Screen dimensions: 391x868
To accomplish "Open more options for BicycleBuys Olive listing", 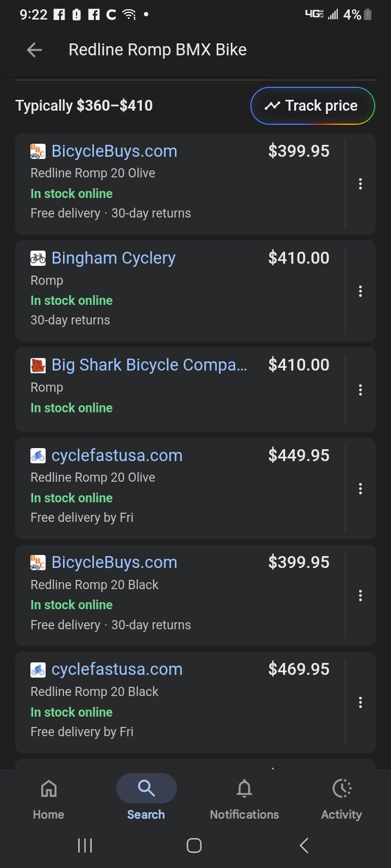I will point(360,184).
